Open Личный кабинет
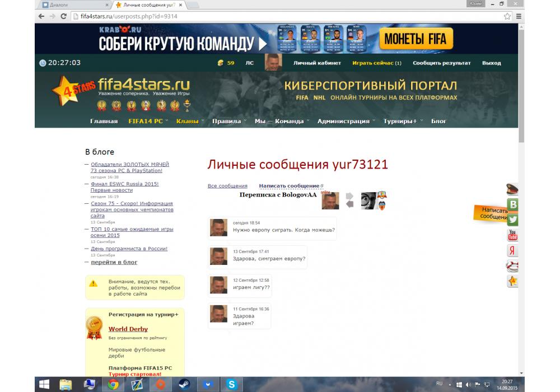The image size is (560, 392). (317, 63)
